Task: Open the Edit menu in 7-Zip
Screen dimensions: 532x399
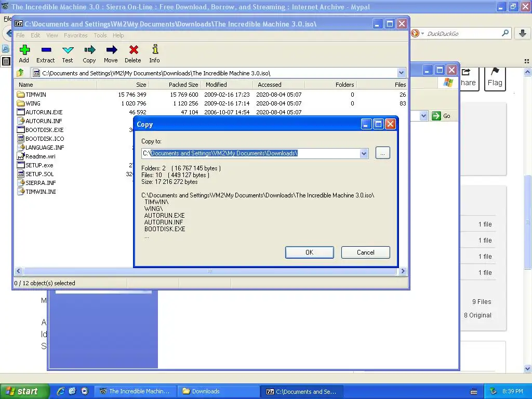Action: 35,35
